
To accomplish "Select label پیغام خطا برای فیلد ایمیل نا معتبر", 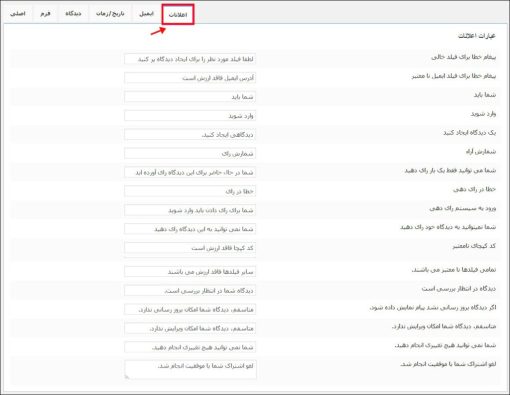I will 453,76.
